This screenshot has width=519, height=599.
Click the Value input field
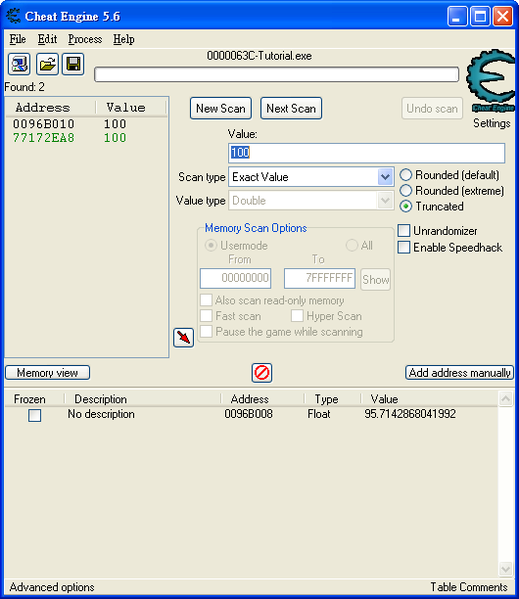366,153
